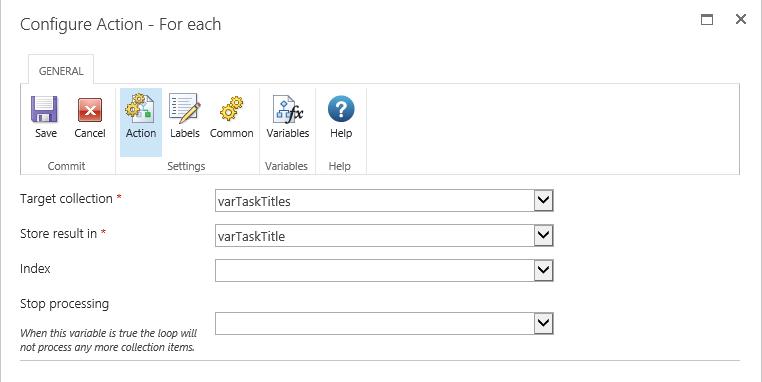Open the workflow Variables dialog

coord(288,117)
